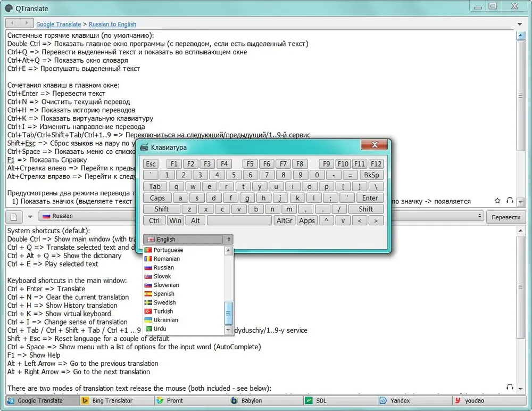The width and height of the screenshot is (532, 411).
Task: Click the Apps key on virtual keyboard
Action: 307,221
